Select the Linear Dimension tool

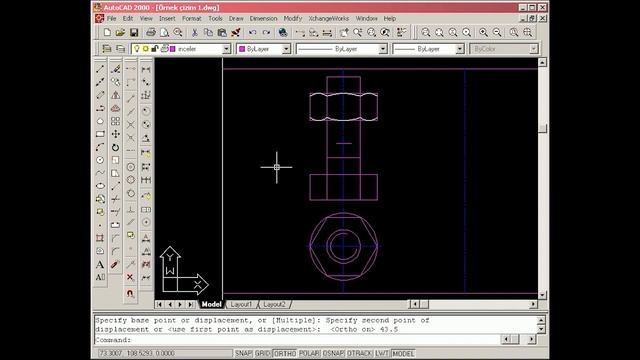(x=146, y=69)
